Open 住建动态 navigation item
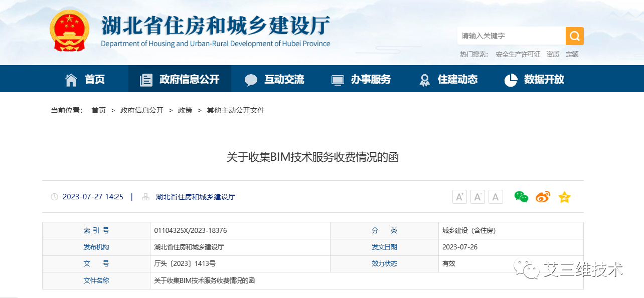The width and height of the screenshot is (644, 298). (448, 79)
